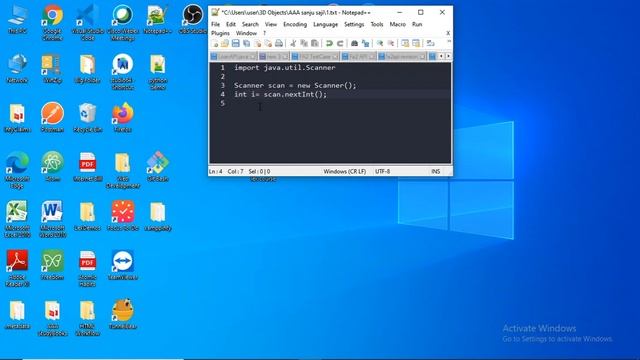Click the UTF-8 encoding in status bar
This screenshot has width=640, height=360.
(382, 172)
